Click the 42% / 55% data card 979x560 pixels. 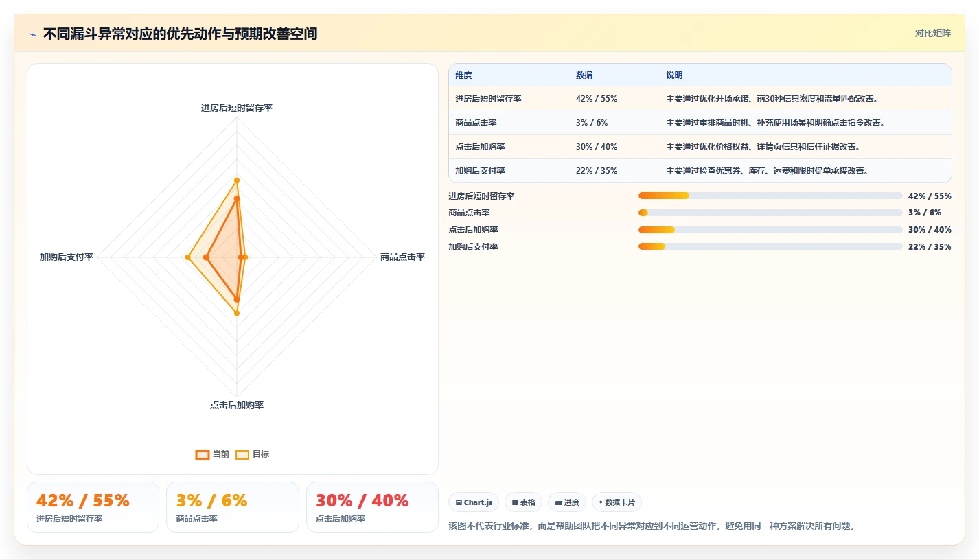pyautogui.click(x=93, y=507)
